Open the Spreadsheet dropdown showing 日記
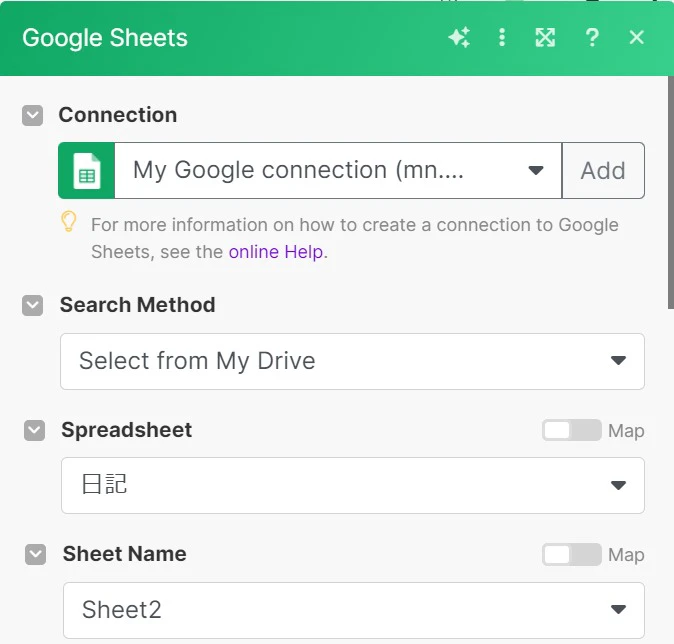674x644 pixels. point(353,485)
